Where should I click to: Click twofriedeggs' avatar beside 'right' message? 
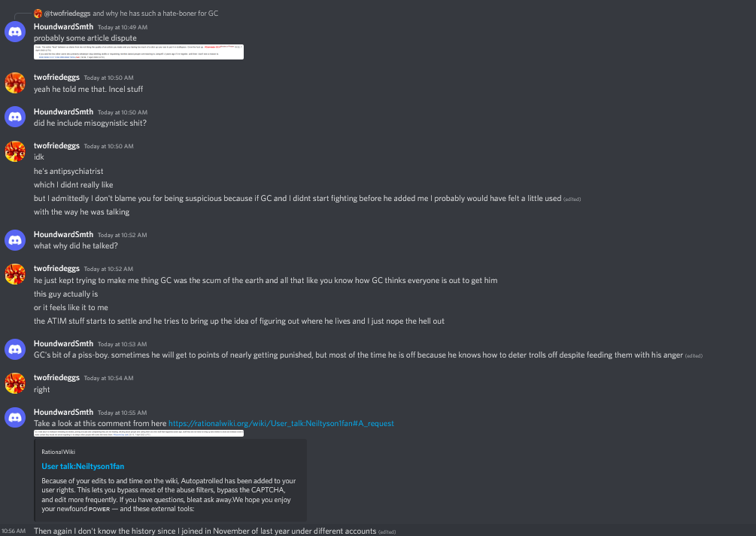point(15,383)
